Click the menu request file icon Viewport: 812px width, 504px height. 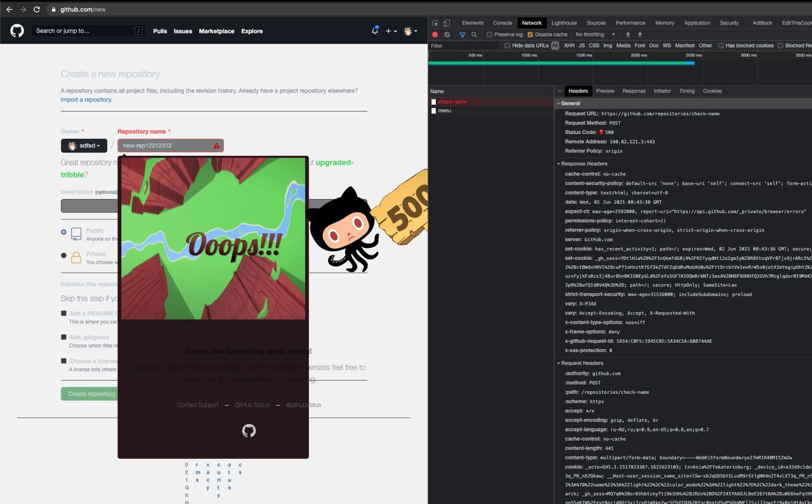434,110
